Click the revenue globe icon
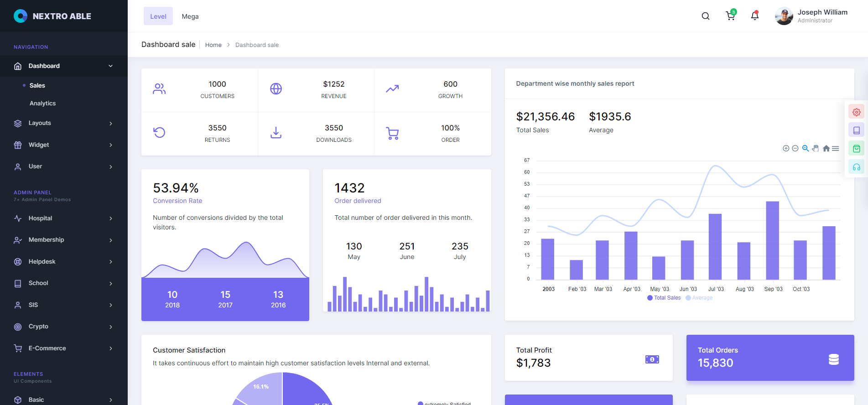 click(x=276, y=88)
